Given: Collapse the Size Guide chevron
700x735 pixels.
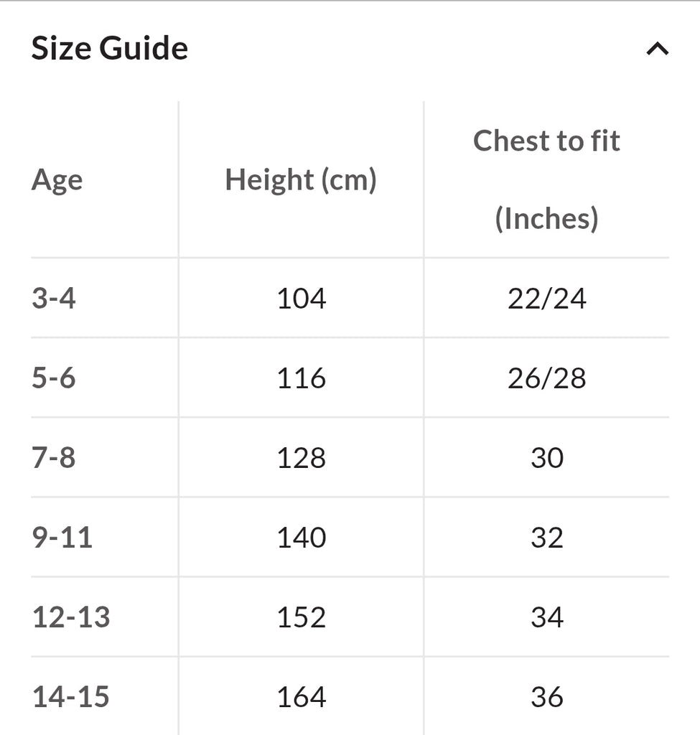Looking at the screenshot, I should (658, 49).
